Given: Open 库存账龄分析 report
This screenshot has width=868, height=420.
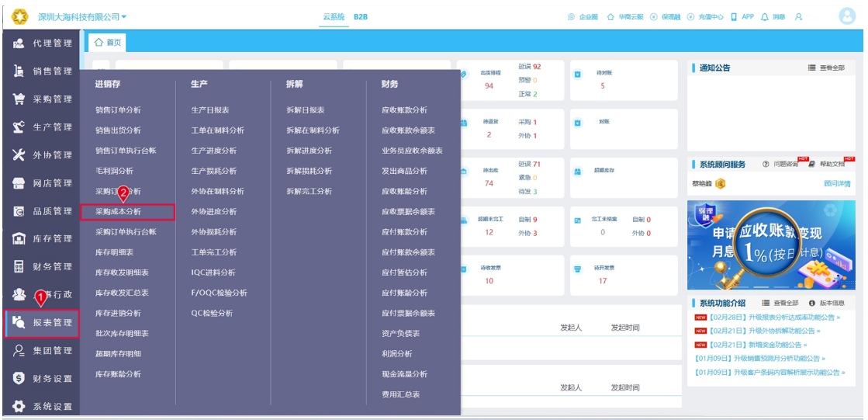Looking at the screenshot, I should pos(118,374).
